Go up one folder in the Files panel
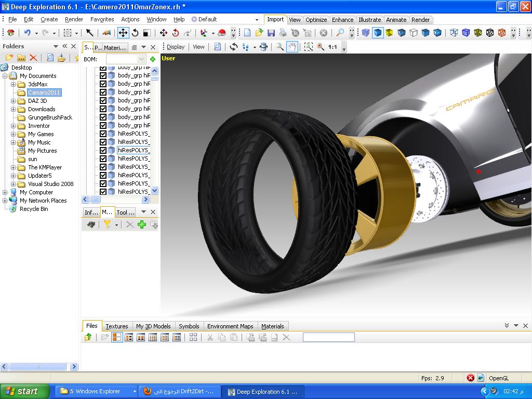This screenshot has width=532, height=399. click(x=88, y=337)
